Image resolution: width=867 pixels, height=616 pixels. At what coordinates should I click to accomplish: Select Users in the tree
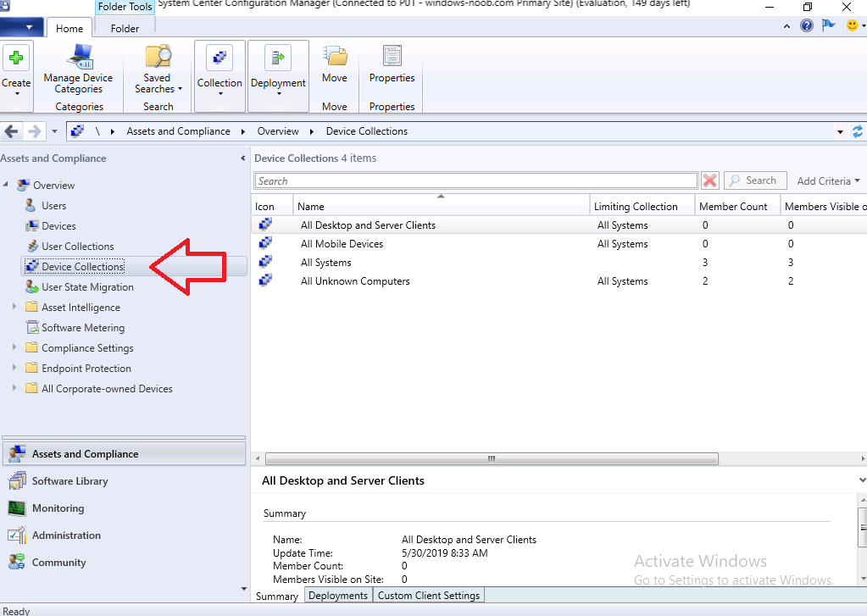click(x=53, y=206)
